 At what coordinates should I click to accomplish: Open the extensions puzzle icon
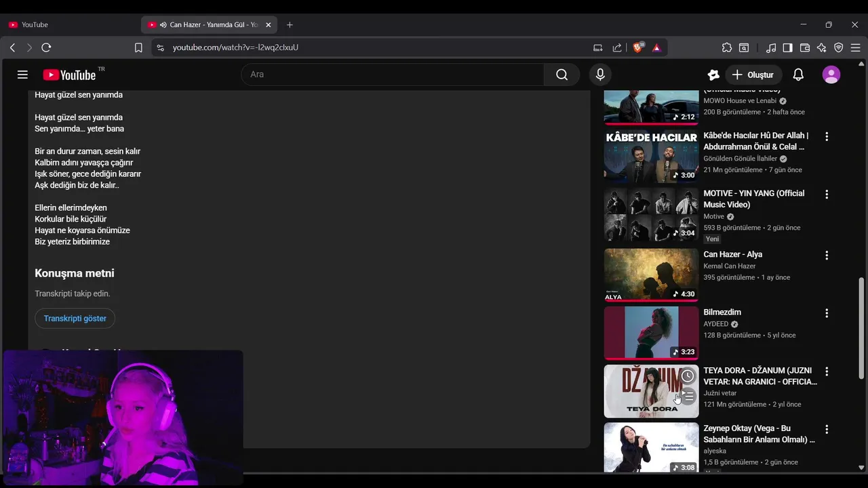coord(727,47)
